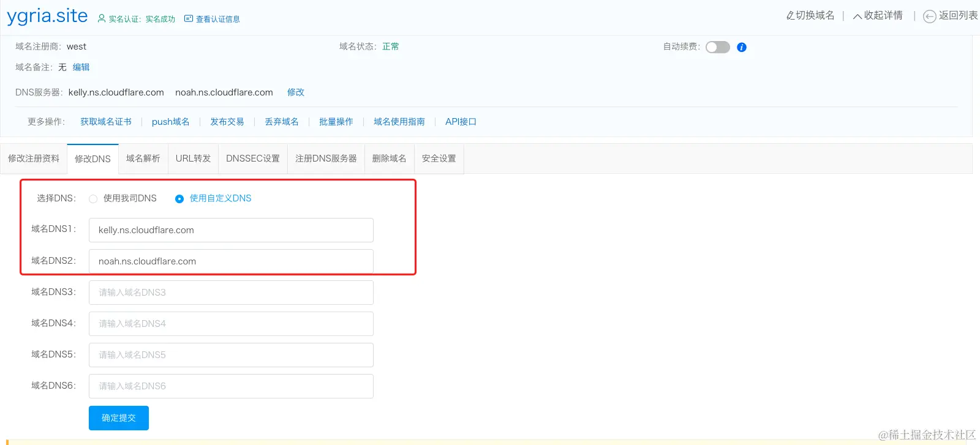Viewport: 980px width, 445px height.
Task: Click the 正常 domain status text
Action: 391,47
